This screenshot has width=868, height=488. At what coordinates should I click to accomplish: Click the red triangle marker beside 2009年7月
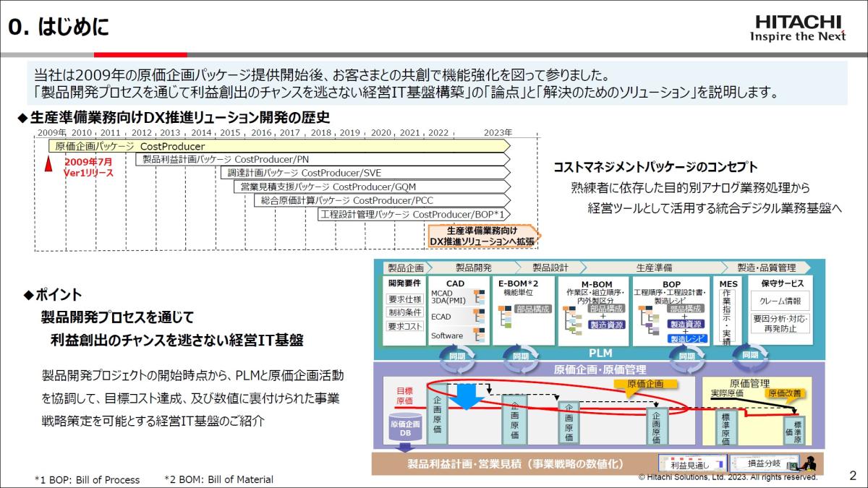click(48, 165)
